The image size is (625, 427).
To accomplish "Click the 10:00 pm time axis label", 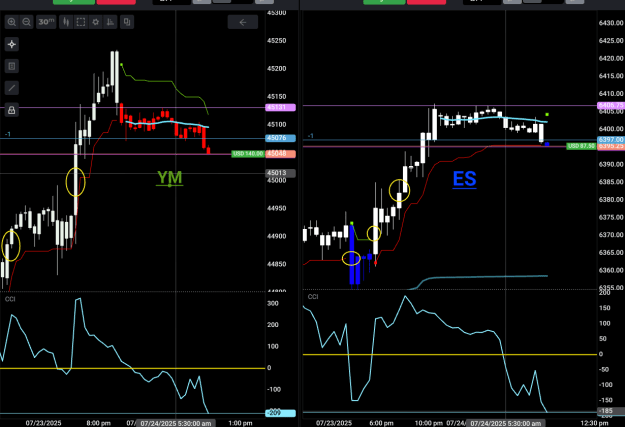I will pyautogui.click(x=429, y=423).
